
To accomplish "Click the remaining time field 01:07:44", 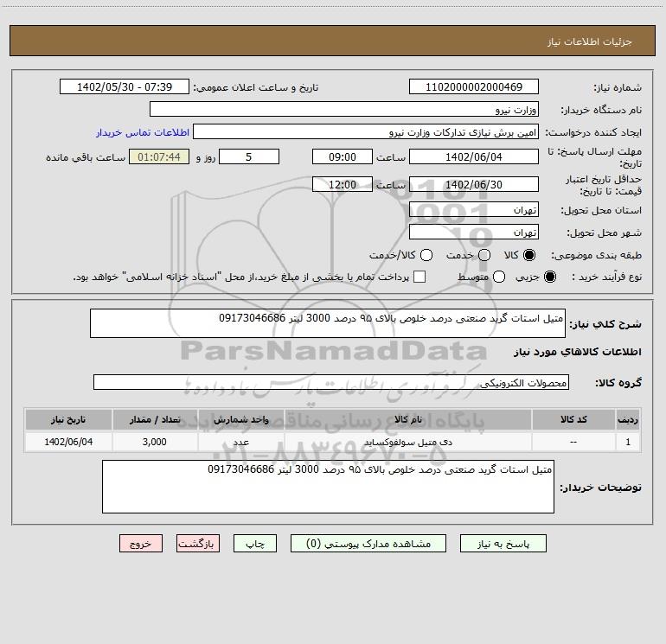I will [x=159, y=156].
